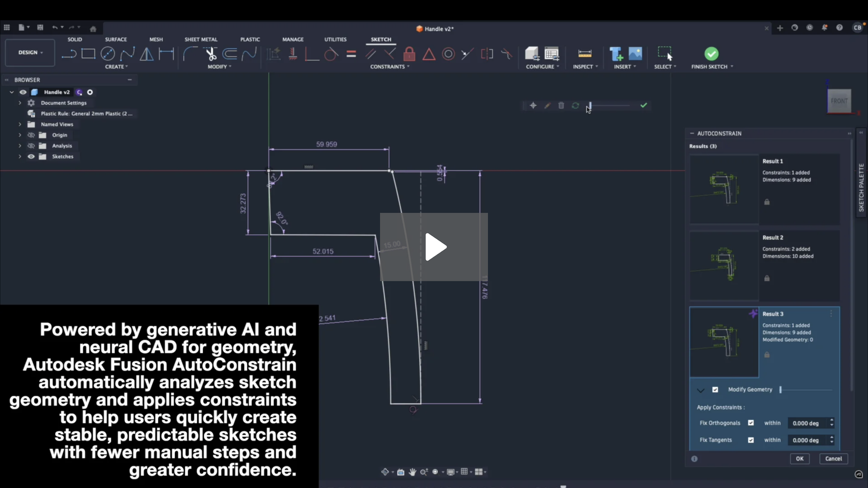Select the Mirror sketch tool
Image resolution: width=868 pixels, height=488 pixels.
(146, 54)
